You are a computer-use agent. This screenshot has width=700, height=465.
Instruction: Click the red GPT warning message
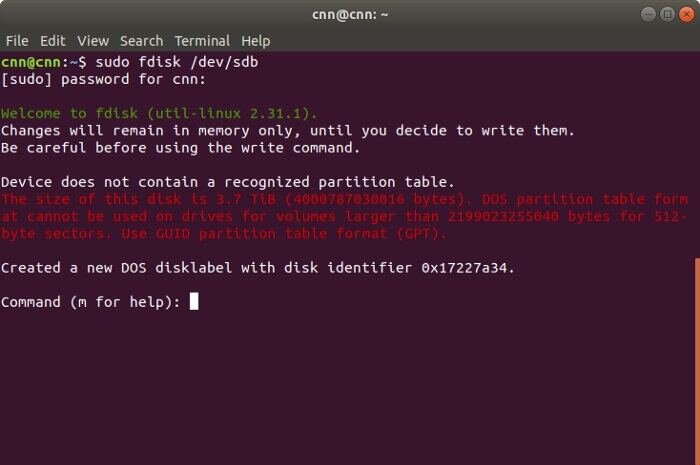(344, 216)
